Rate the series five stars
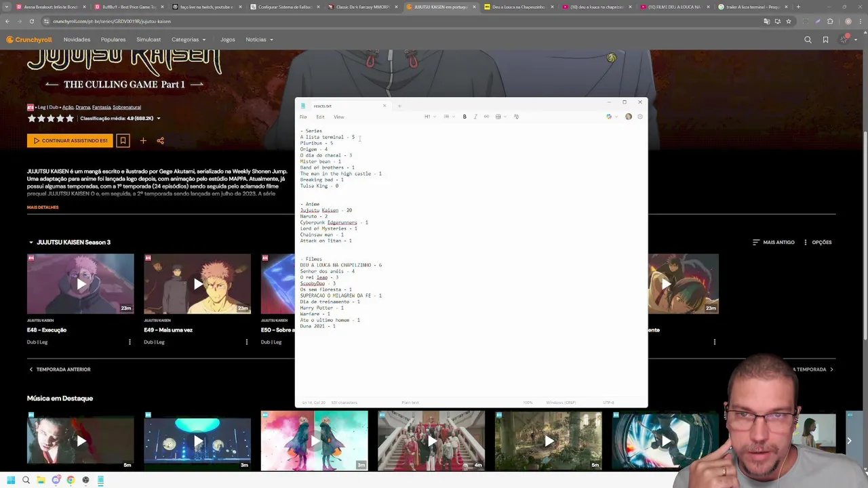 69,119
